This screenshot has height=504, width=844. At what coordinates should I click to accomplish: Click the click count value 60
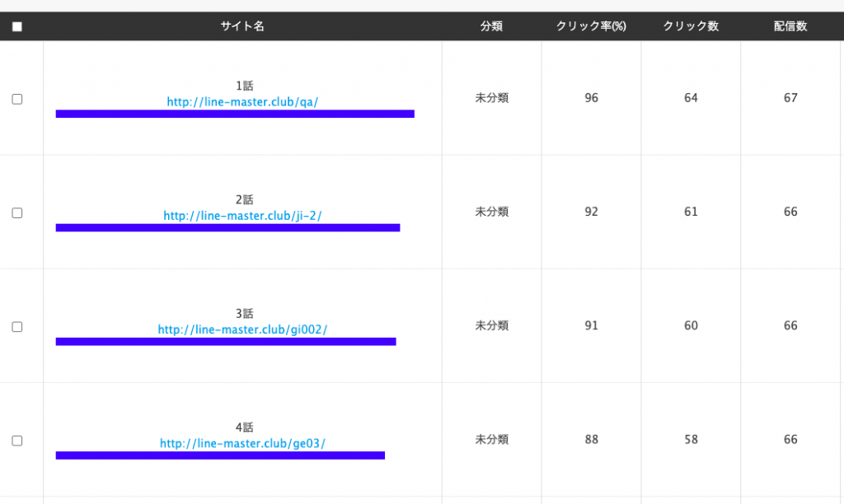click(691, 325)
